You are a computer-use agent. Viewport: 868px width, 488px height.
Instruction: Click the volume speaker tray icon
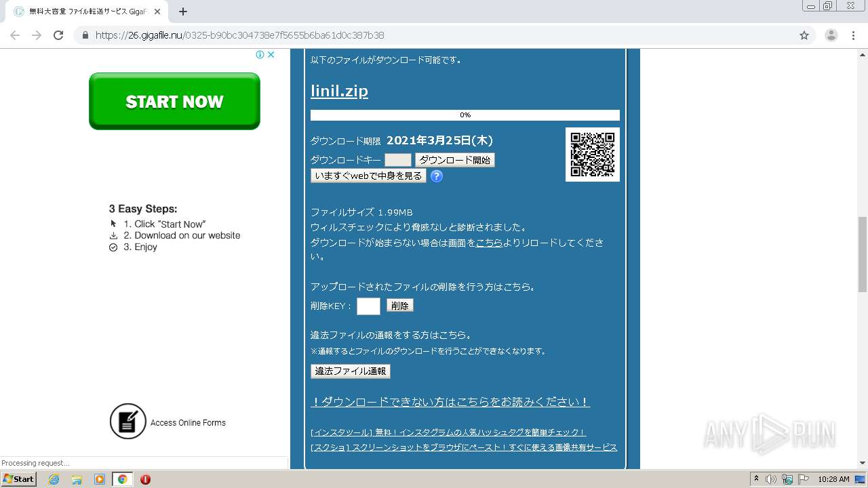click(x=771, y=479)
